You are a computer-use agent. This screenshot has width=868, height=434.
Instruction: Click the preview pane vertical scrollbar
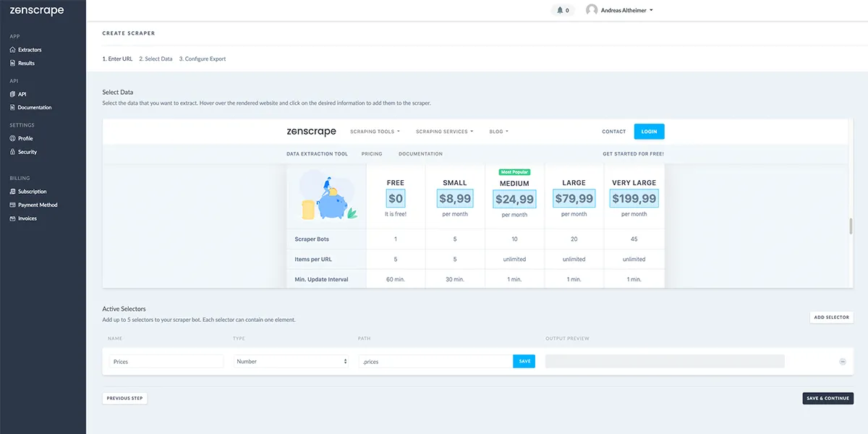850,226
